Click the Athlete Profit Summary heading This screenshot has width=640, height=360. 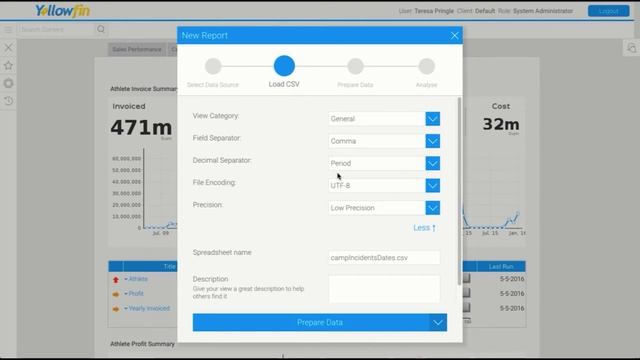142,344
